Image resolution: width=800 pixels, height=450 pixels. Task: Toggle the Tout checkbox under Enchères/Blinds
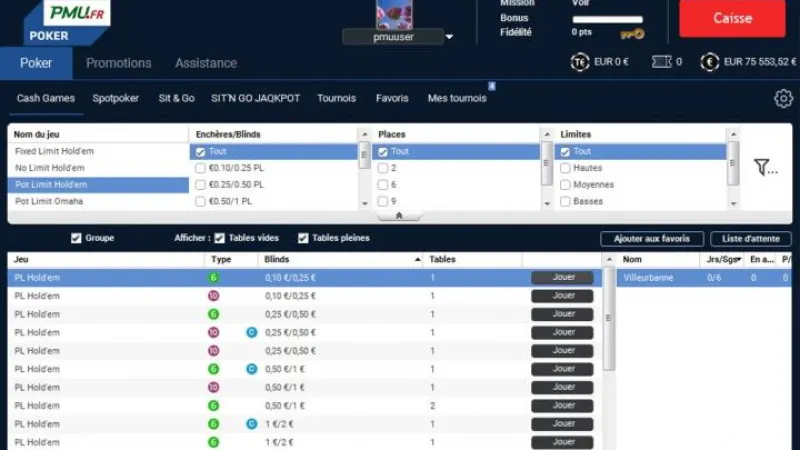pos(201,152)
